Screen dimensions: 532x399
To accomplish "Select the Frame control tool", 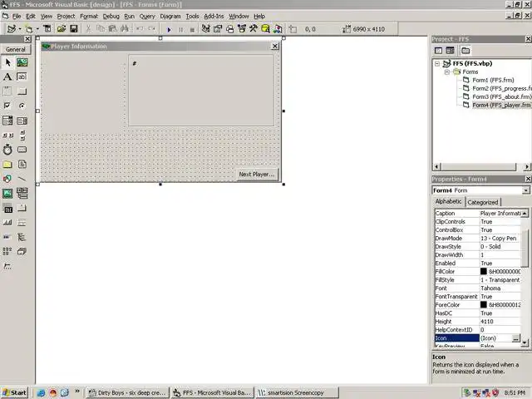I will coord(7,91).
